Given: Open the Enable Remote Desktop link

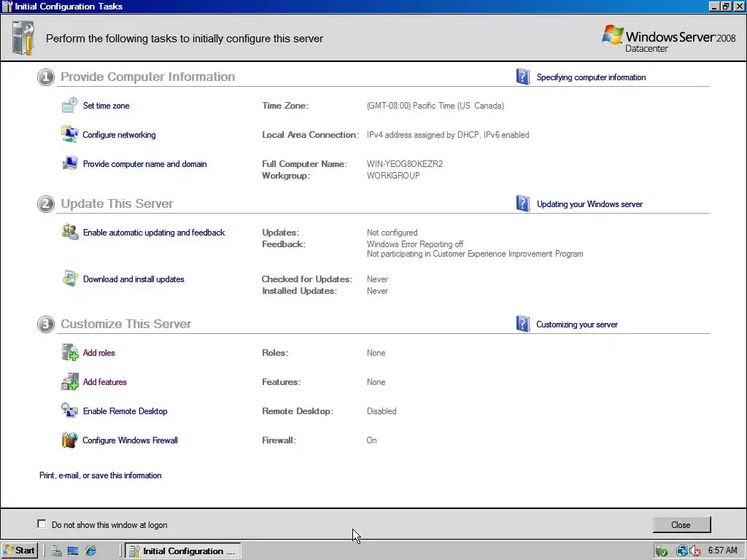Looking at the screenshot, I should [125, 411].
